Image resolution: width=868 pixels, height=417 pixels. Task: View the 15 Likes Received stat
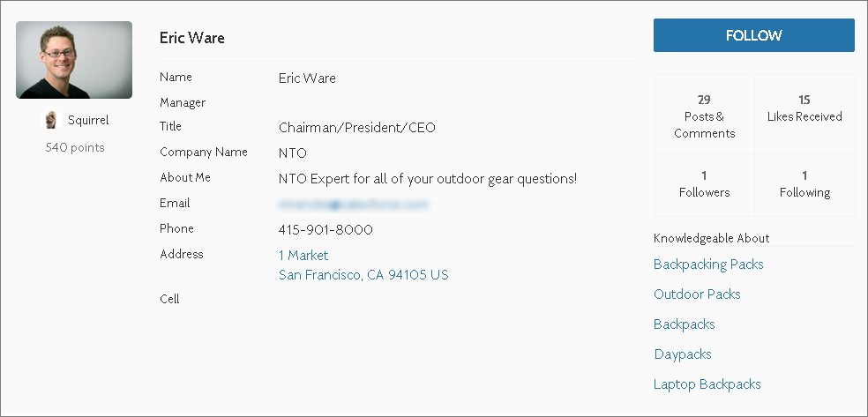click(804, 115)
